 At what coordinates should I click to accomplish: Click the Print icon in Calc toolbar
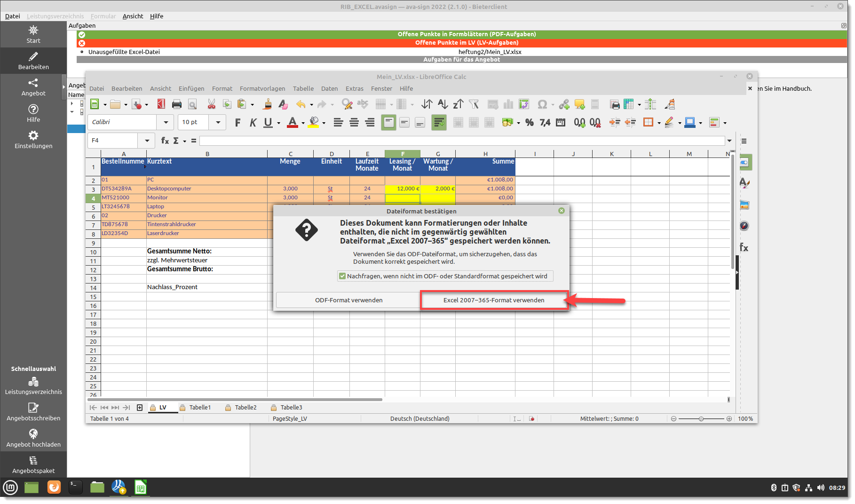point(177,104)
